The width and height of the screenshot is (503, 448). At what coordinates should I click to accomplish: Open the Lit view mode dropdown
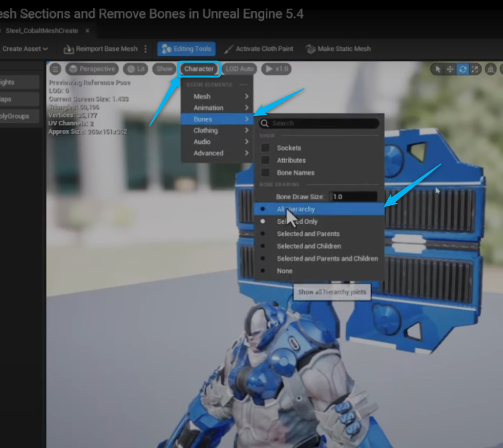(136, 69)
